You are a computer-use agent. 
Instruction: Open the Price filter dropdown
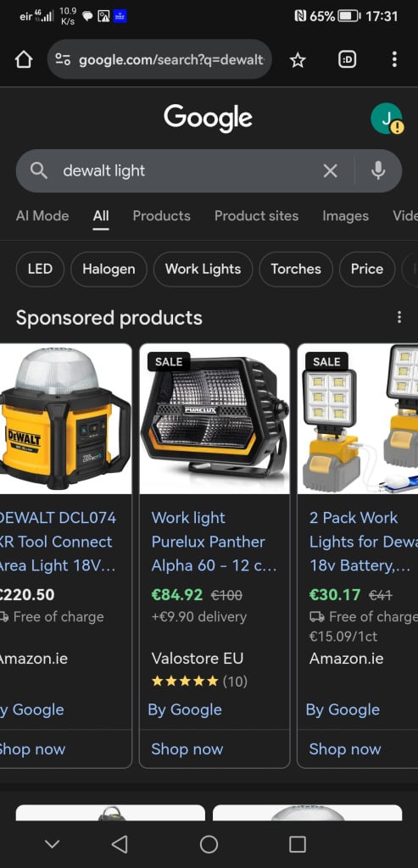click(x=367, y=269)
